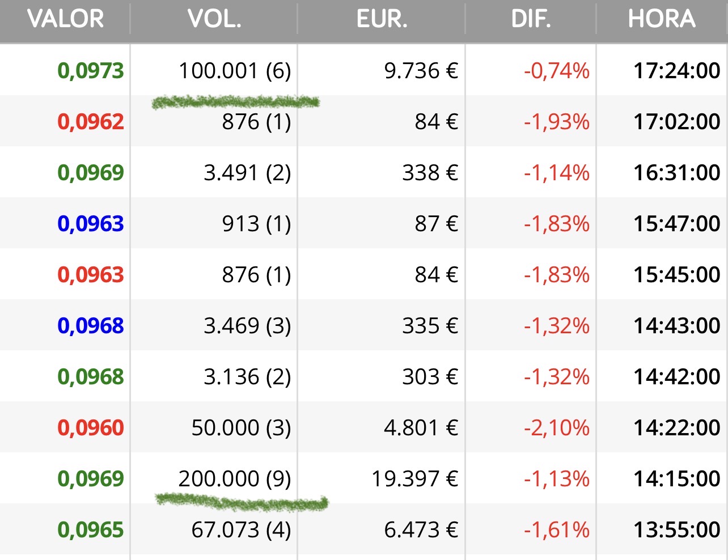Click the blue 0,0963 price value

tap(91, 224)
